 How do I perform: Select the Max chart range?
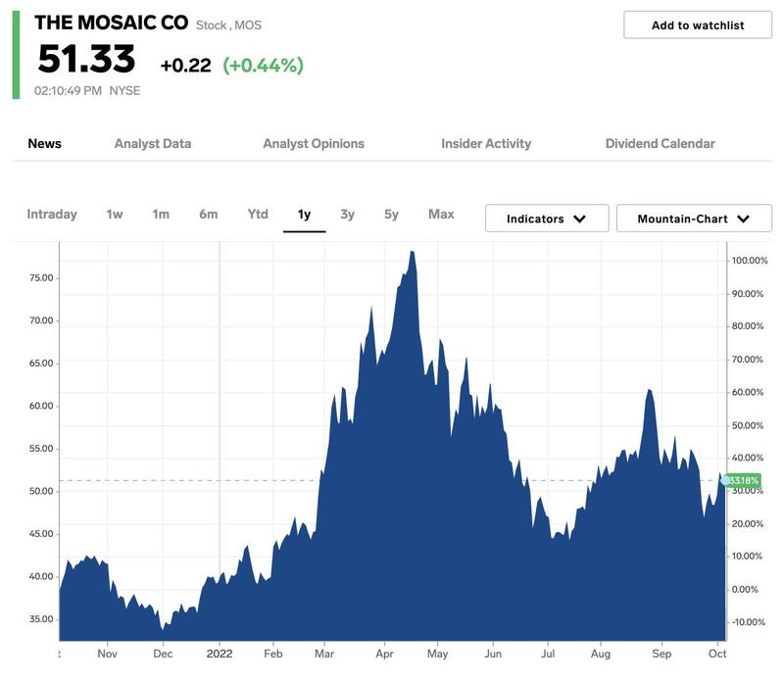pyautogui.click(x=441, y=214)
